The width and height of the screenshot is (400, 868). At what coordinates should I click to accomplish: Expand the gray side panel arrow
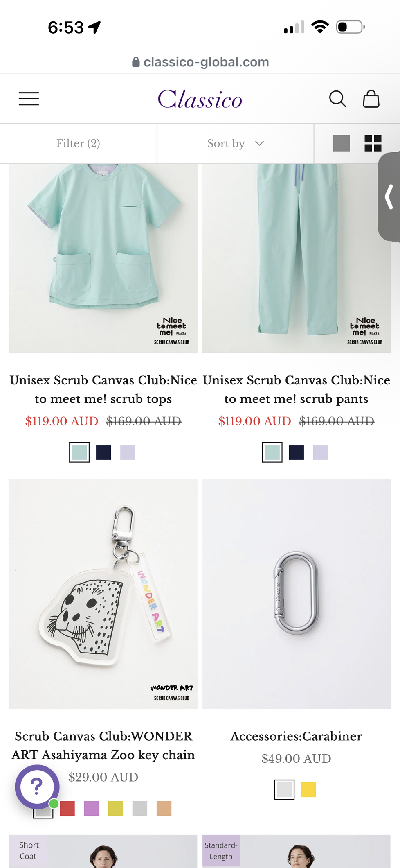click(x=389, y=197)
